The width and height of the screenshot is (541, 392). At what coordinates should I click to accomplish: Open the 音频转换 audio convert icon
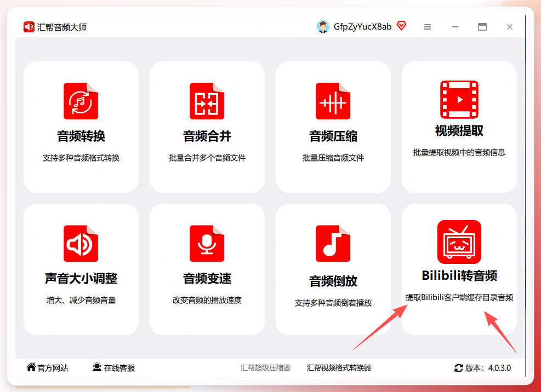(x=81, y=101)
